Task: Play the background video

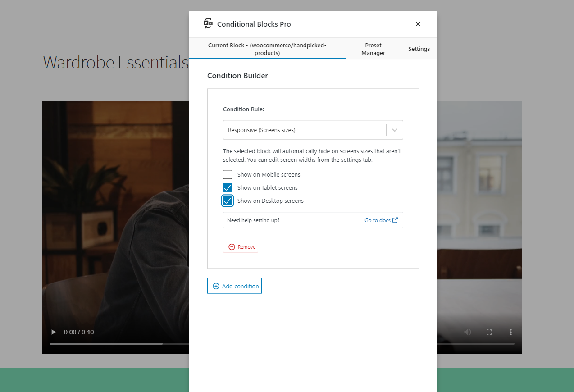Action: tap(54, 332)
